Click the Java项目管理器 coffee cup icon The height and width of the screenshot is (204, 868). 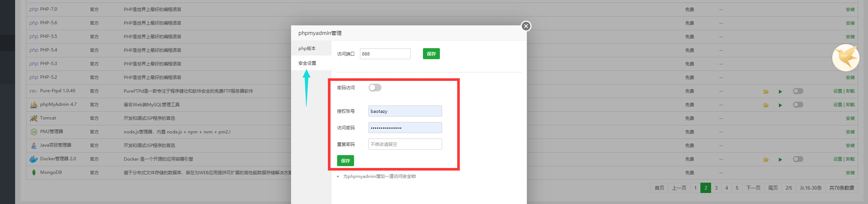34,146
